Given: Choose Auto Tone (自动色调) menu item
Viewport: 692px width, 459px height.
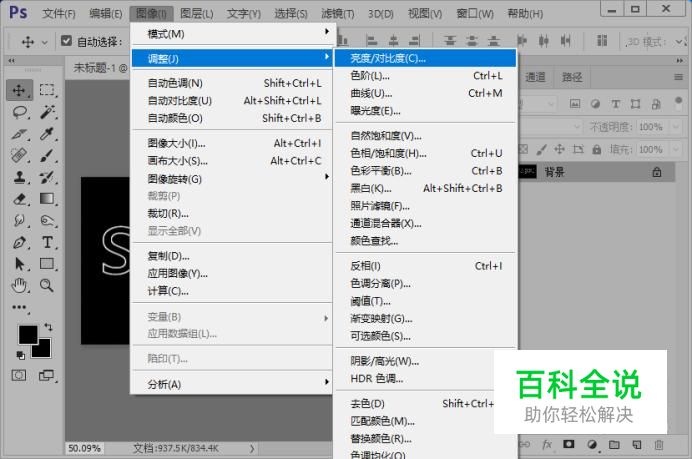Looking at the screenshot, I should [232, 83].
